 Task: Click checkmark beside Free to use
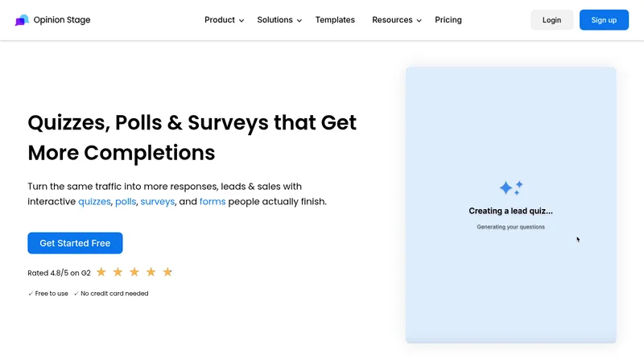(x=31, y=294)
